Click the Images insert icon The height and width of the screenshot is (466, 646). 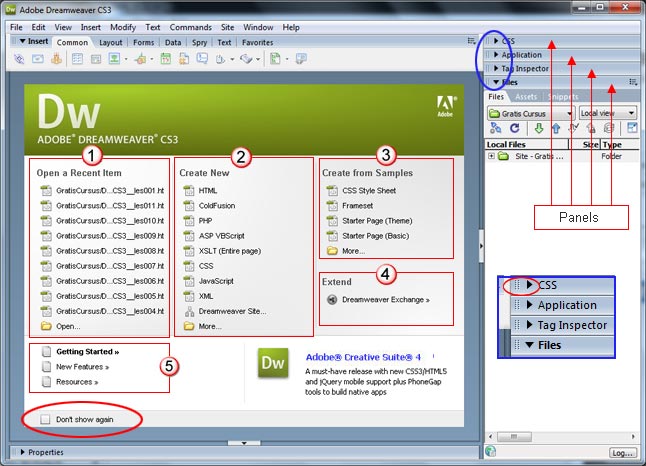coord(114,59)
